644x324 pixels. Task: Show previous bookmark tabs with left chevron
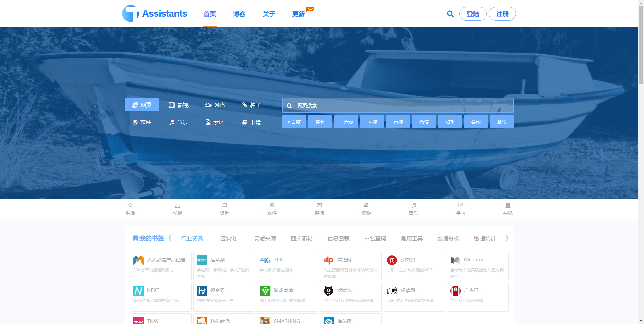click(x=170, y=238)
